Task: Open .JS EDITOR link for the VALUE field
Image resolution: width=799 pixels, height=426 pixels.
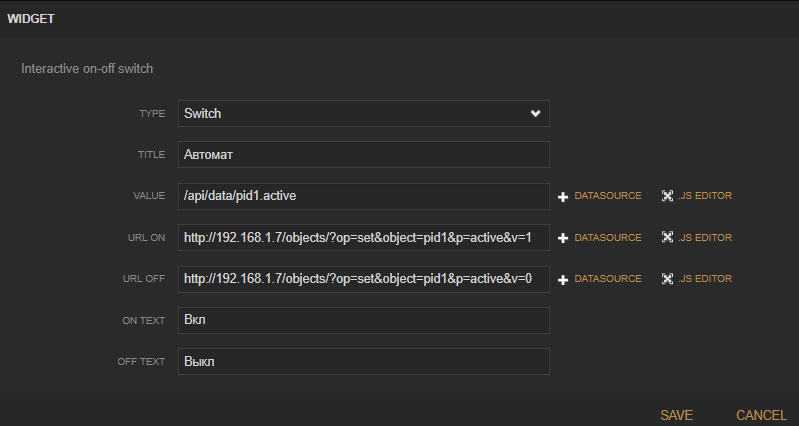Action: (x=705, y=196)
